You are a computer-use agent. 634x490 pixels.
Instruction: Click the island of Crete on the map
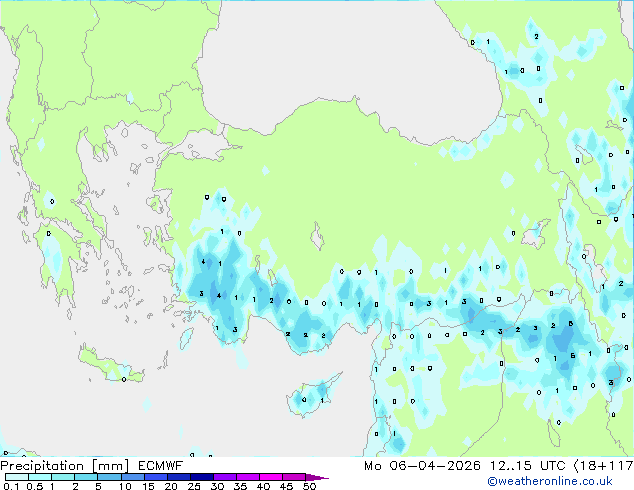pyautogui.click(x=111, y=364)
